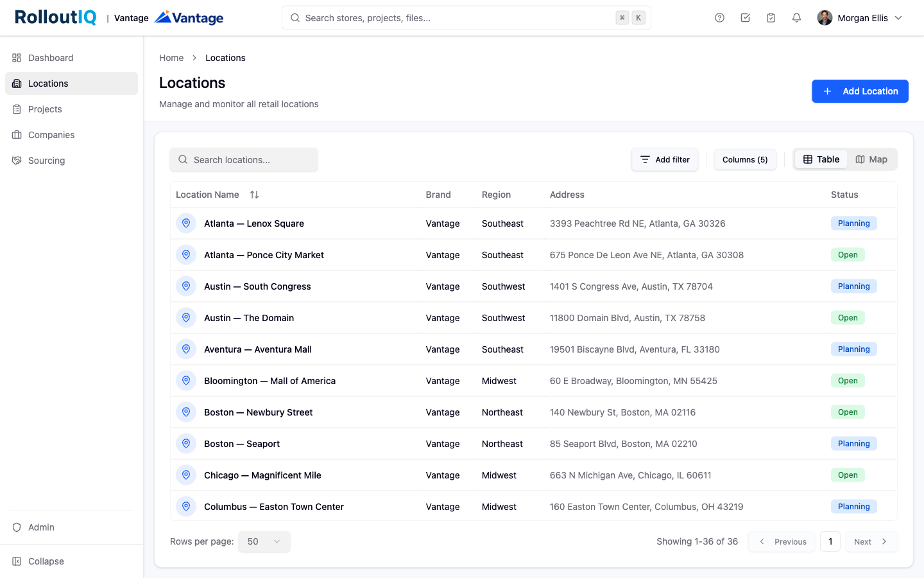Click pin icon for Bloomington — Mall of America

(186, 381)
